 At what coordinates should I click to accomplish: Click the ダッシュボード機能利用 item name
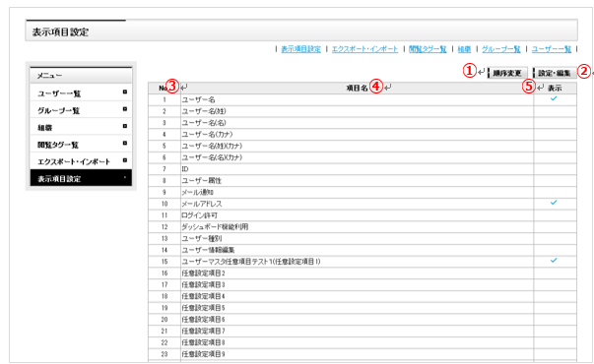tap(215, 226)
